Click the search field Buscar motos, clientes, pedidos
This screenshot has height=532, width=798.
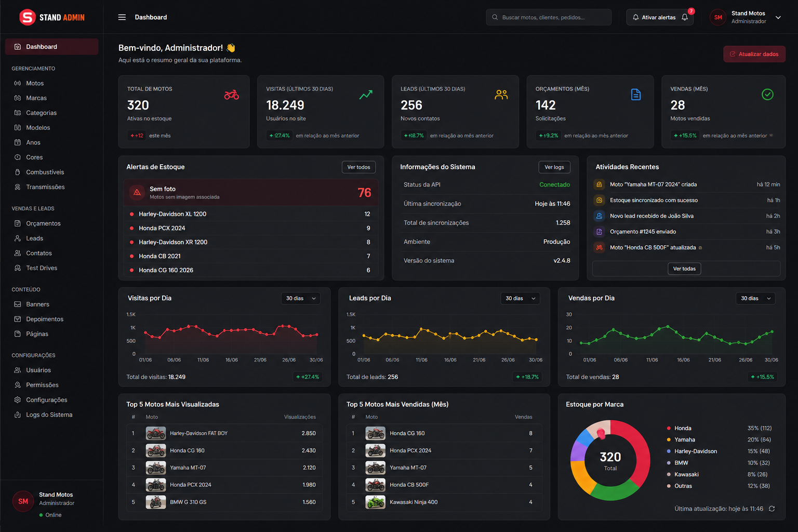tap(549, 17)
